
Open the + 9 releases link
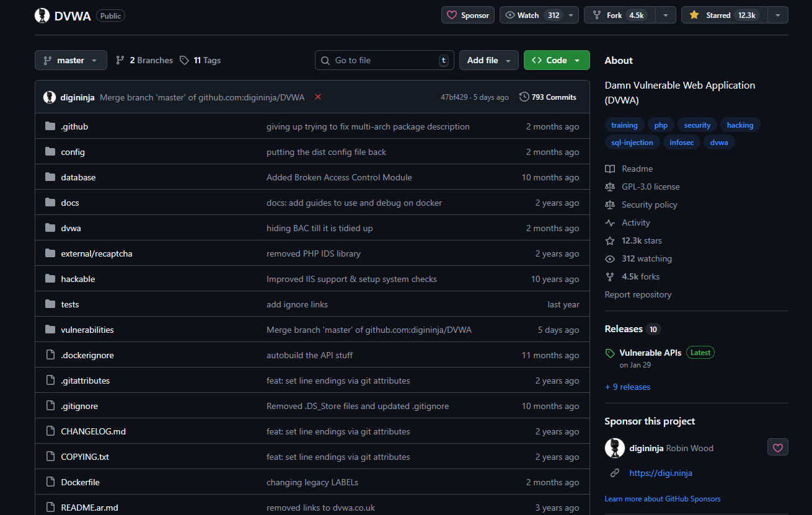pyautogui.click(x=628, y=387)
